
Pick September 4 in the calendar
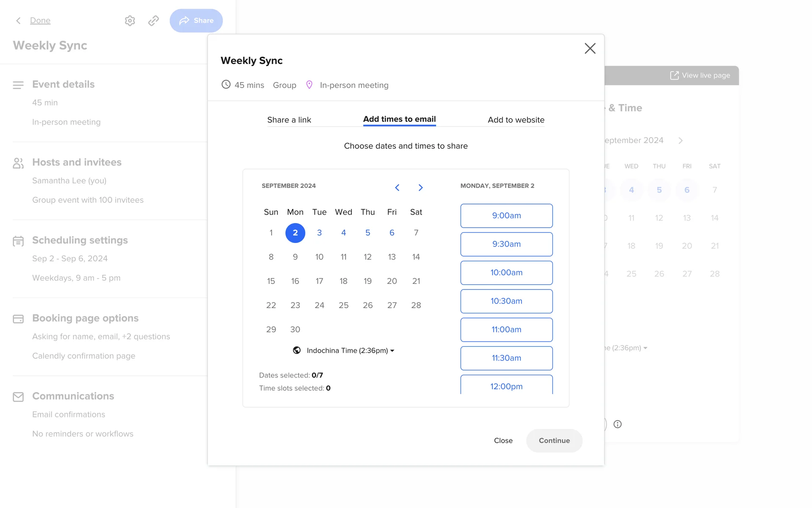click(x=343, y=233)
